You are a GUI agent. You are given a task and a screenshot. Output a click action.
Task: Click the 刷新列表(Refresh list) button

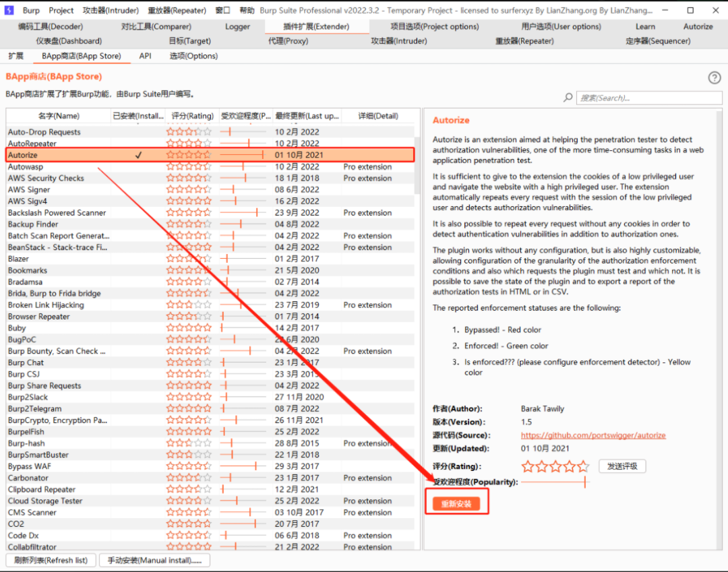click(x=51, y=560)
